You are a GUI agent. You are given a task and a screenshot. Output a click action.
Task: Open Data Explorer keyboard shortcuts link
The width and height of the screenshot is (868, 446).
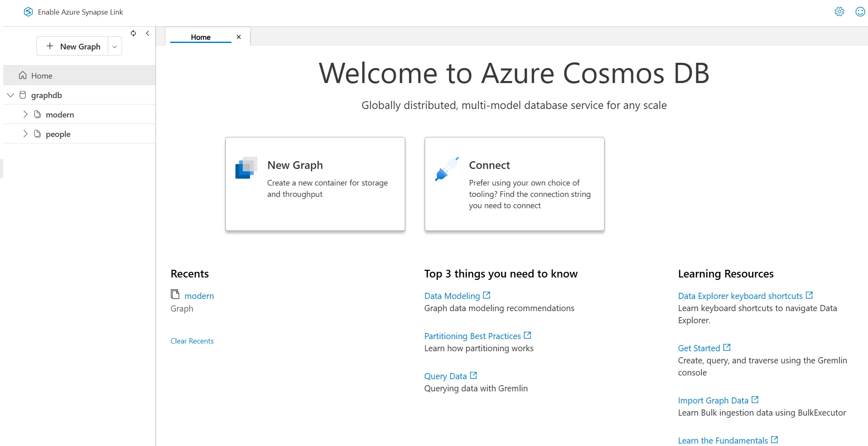740,296
